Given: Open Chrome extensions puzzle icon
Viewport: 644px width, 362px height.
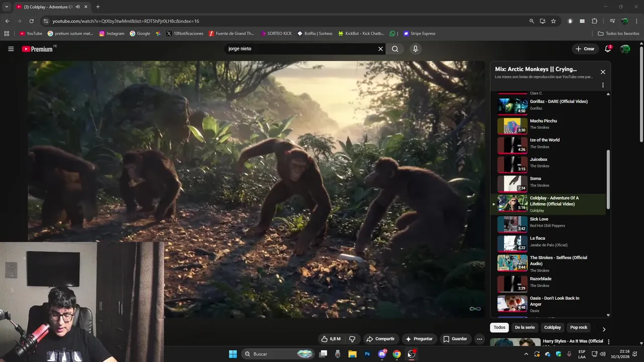Looking at the screenshot, I should (x=595, y=21).
